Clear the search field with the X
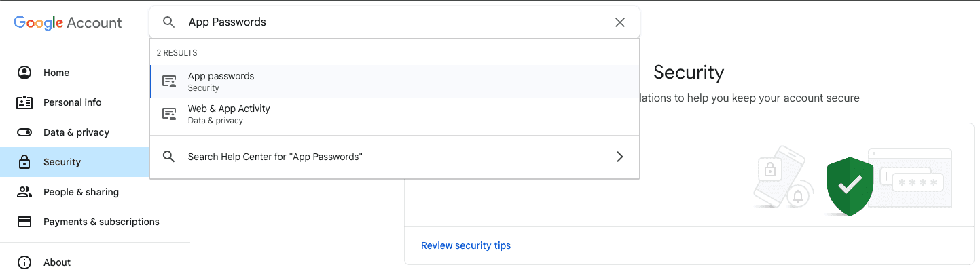The width and height of the screenshot is (980, 276). click(619, 22)
